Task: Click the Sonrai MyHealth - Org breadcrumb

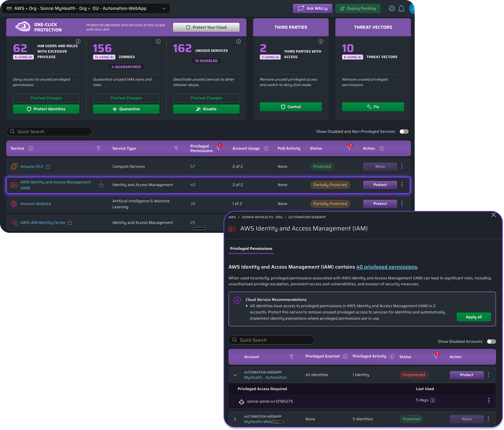Action: point(262,217)
